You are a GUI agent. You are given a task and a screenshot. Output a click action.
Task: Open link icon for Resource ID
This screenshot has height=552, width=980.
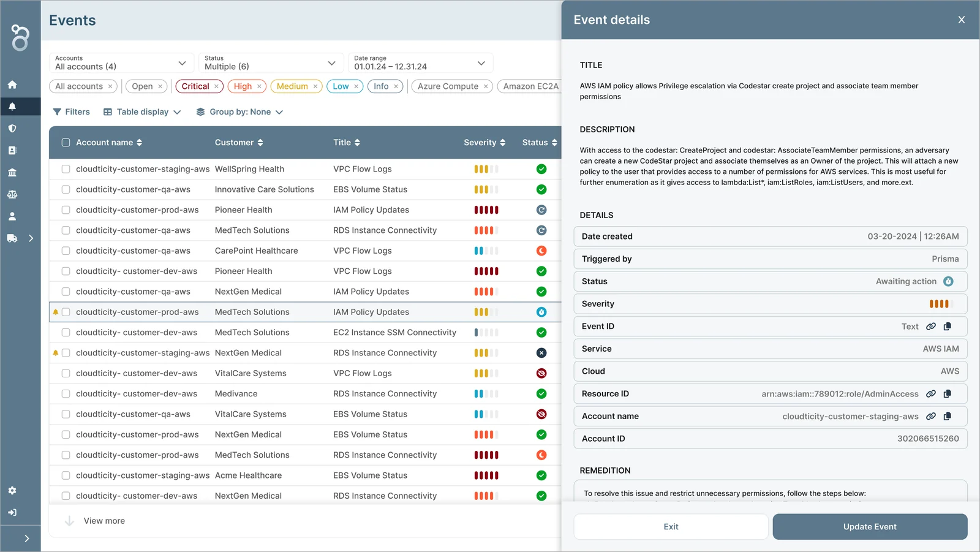coord(931,394)
